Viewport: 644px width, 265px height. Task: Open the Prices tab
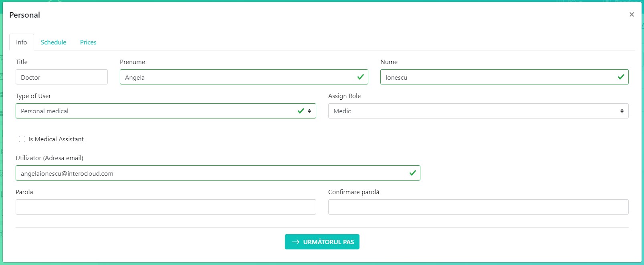coord(88,42)
